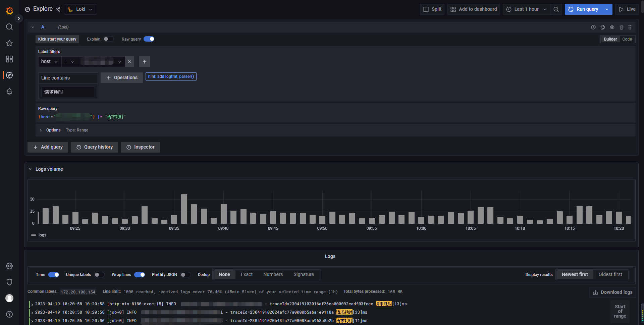Duplicate query A

[603, 27]
